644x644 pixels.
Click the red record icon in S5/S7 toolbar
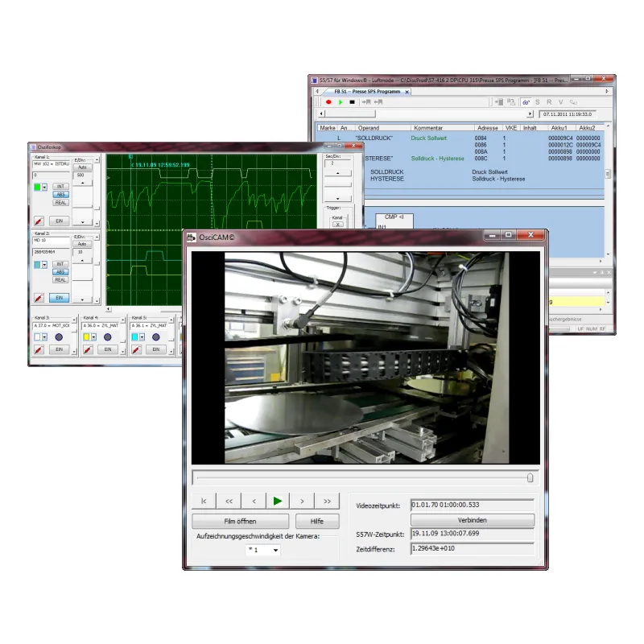pos(328,102)
